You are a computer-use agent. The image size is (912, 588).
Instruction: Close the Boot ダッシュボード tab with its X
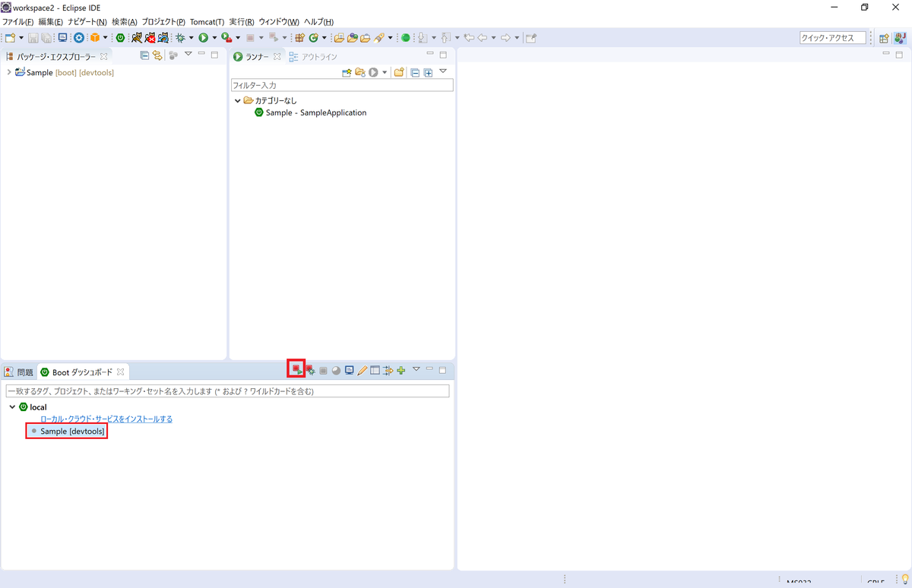click(x=120, y=372)
